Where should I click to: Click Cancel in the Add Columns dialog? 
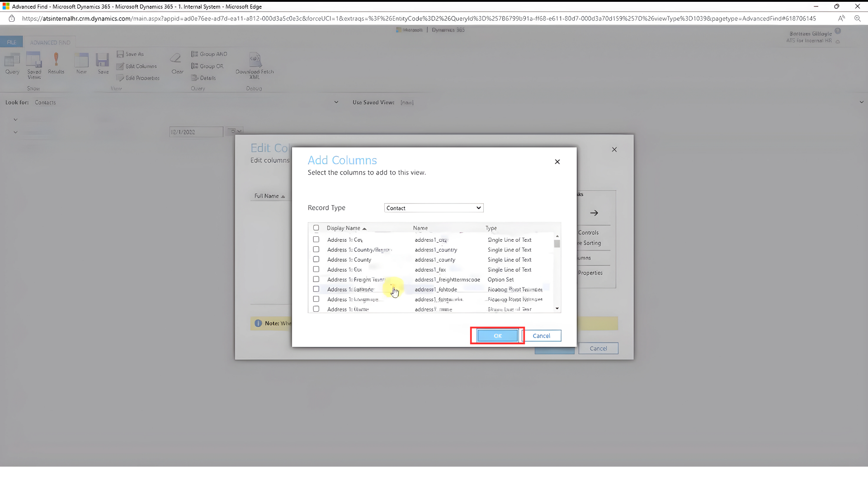(x=541, y=336)
